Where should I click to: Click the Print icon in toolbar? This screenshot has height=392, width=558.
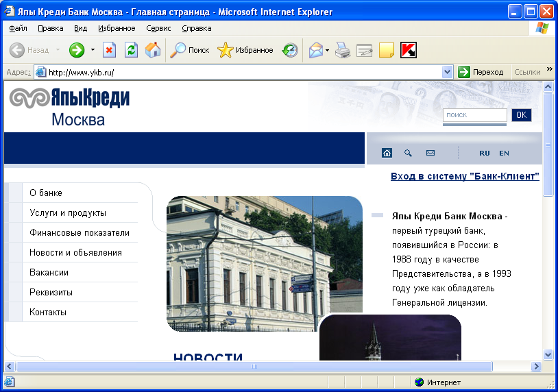343,50
